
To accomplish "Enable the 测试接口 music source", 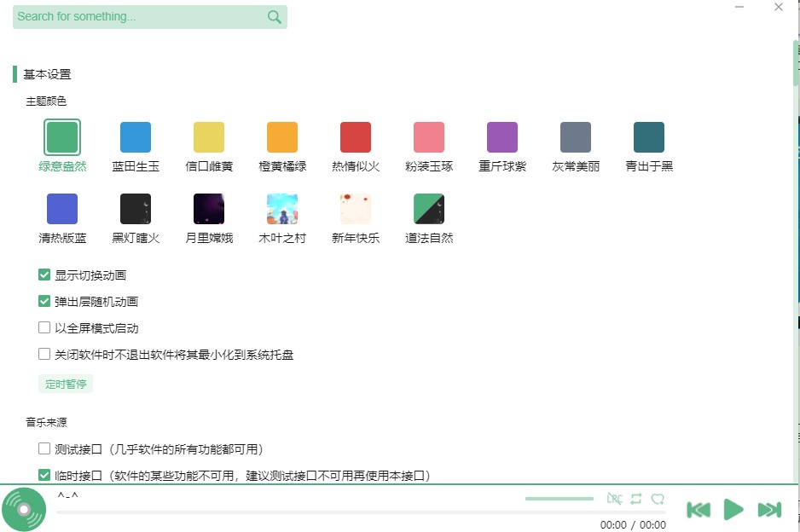I will 43,448.
